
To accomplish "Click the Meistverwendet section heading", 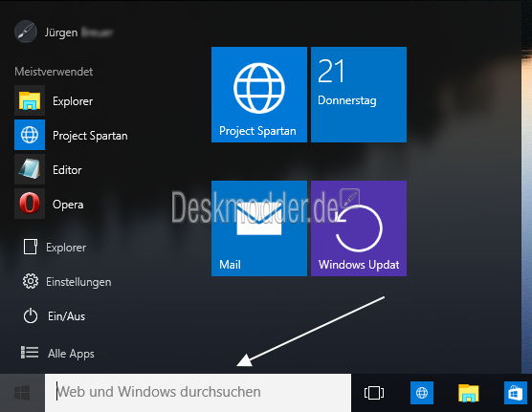I will click(x=54, y=72).
